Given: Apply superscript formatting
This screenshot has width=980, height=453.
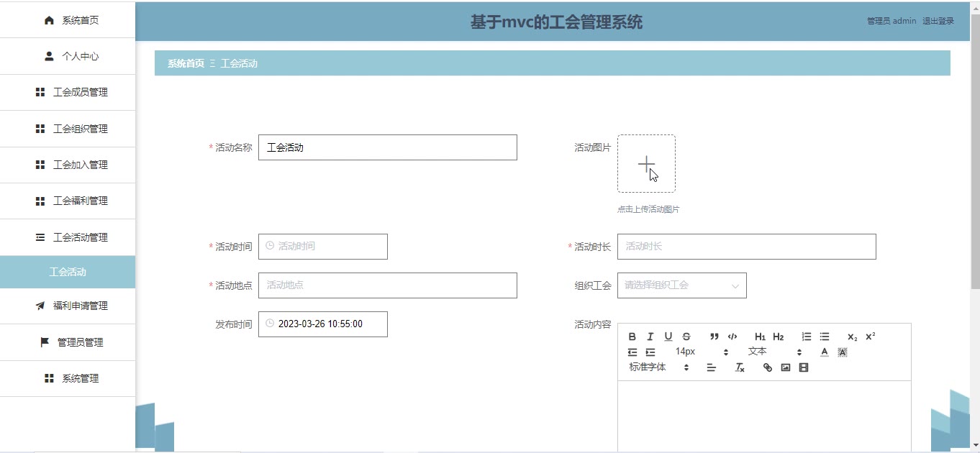Looking at the screenshot, I should (x=871, y=337).
